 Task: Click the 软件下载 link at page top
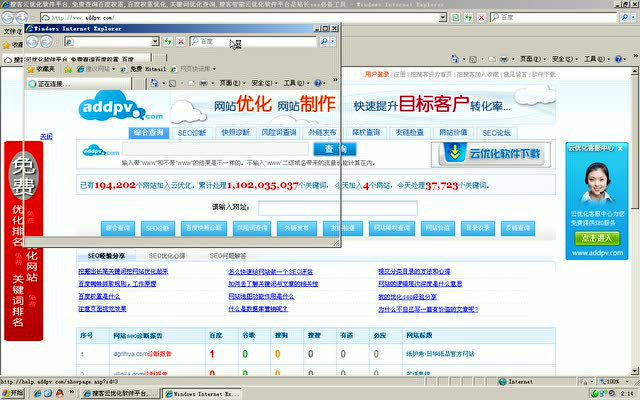[x=543, y=74]
